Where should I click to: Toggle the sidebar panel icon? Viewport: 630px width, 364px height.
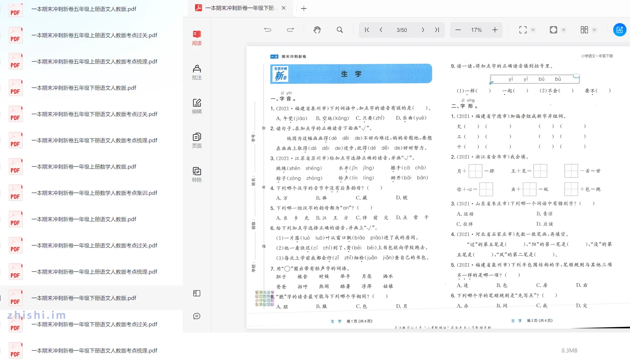197,293
